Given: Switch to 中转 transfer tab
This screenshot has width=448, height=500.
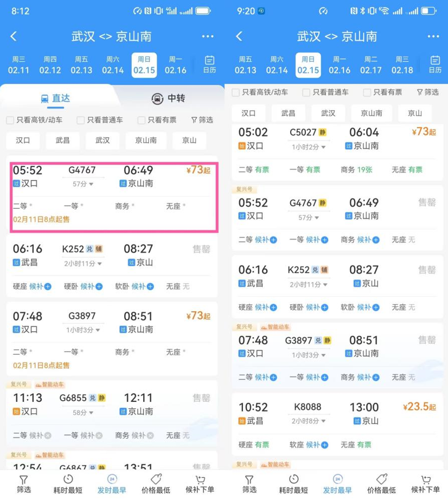Looking at the screenshot, I should 168,98.
